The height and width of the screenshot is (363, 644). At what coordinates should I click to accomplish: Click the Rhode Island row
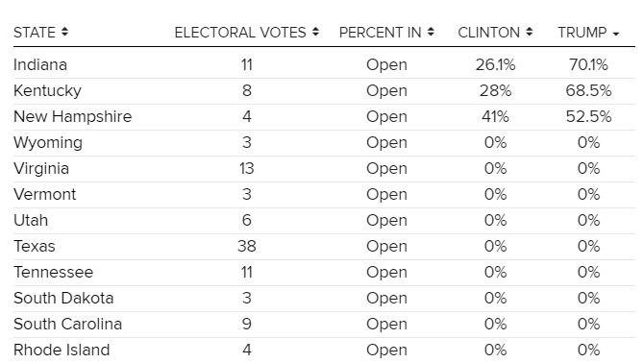(x=324, y=351)
